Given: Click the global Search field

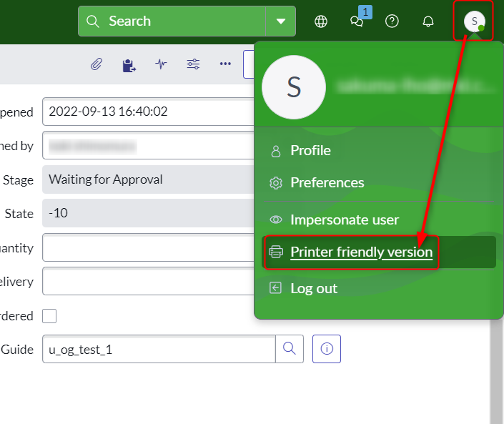Looking at the screenshot, I should pyautogui.click(x=172, y=21).
